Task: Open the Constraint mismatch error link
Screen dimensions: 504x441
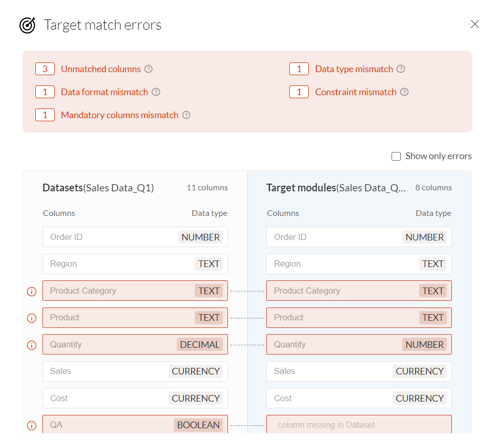Action: point(355,92)
